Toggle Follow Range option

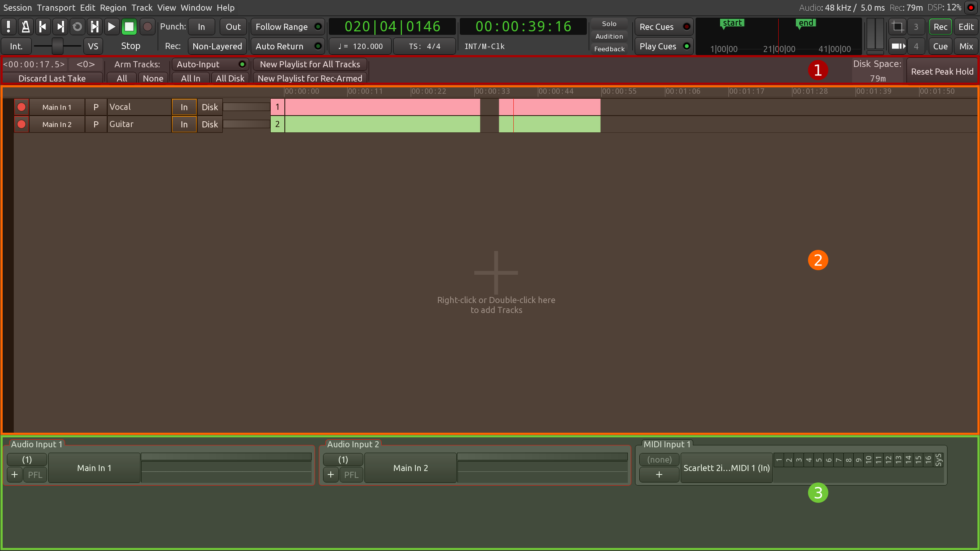tap(288, 27)
